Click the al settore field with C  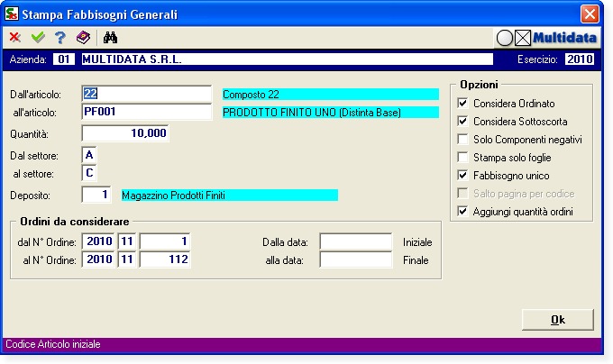pos(89,173)
